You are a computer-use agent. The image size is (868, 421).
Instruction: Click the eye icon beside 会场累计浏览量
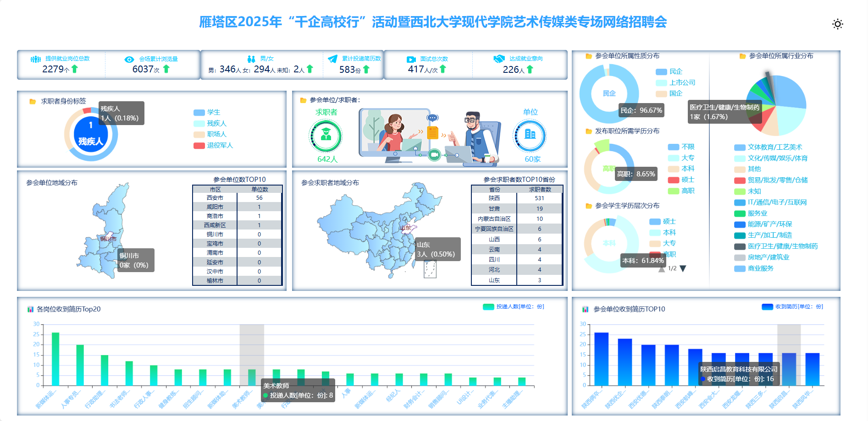coord(129,60)
